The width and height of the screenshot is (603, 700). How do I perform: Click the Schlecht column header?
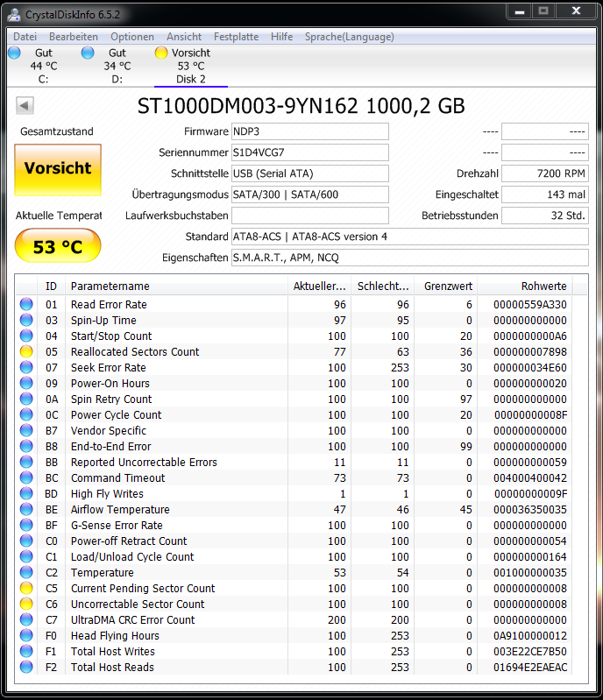pyautogui.click(x=383, y=286)
